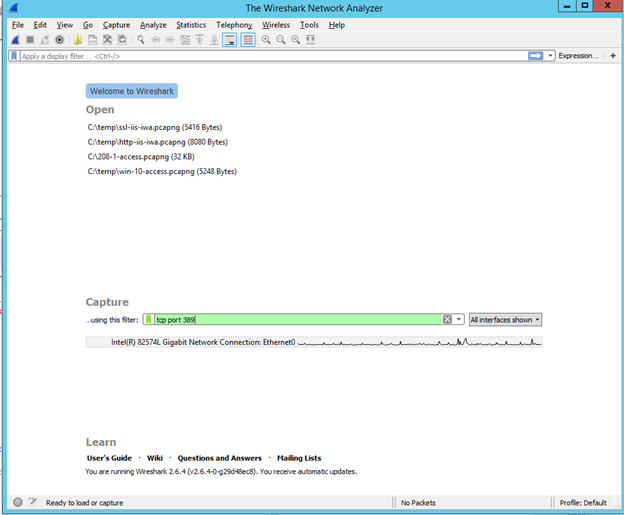Viewport: 624px width, 515px height.
Task: Add a display filter button with plus
Action: coord(613,56)
